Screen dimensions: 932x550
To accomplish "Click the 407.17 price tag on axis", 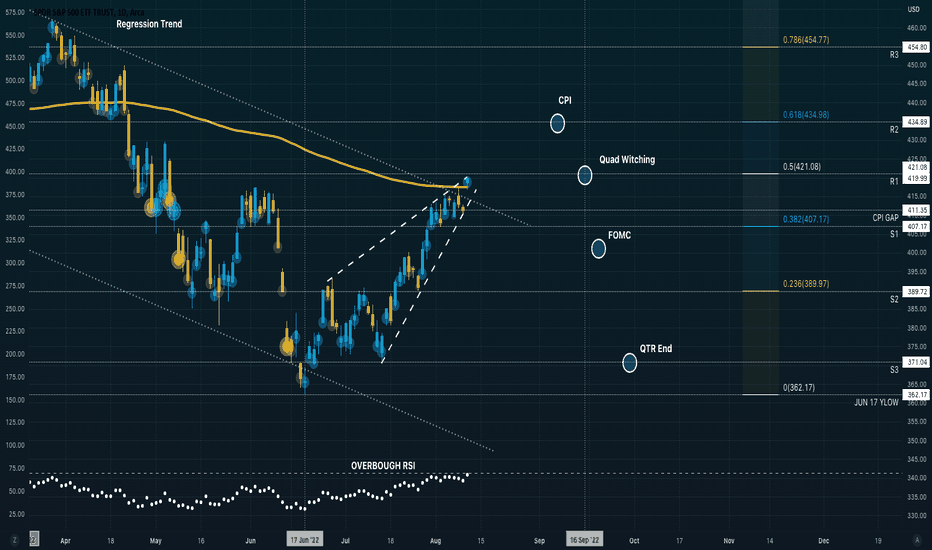I will click(x=915, y=227).
